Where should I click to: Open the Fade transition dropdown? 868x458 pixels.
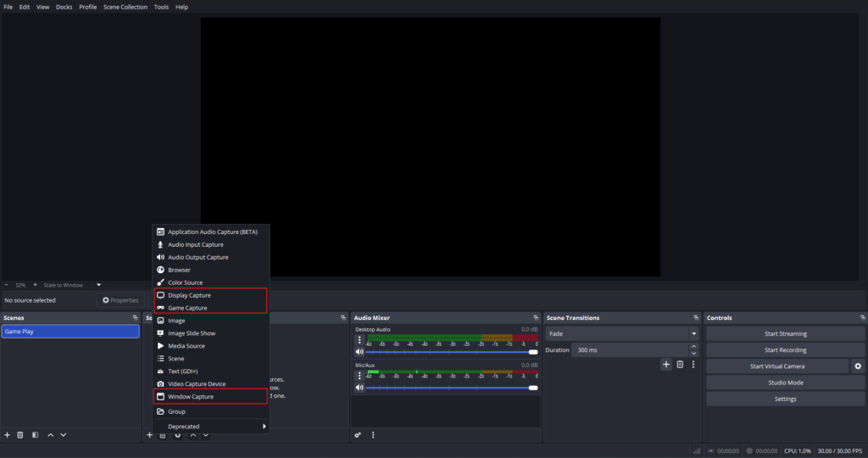[x=621, y=334]
